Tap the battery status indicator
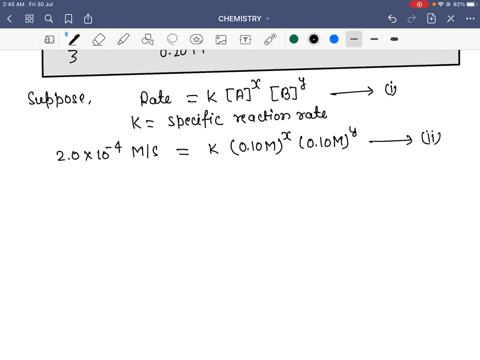The height and width of the screenshot is (360, 480). (x=472, y=4)
